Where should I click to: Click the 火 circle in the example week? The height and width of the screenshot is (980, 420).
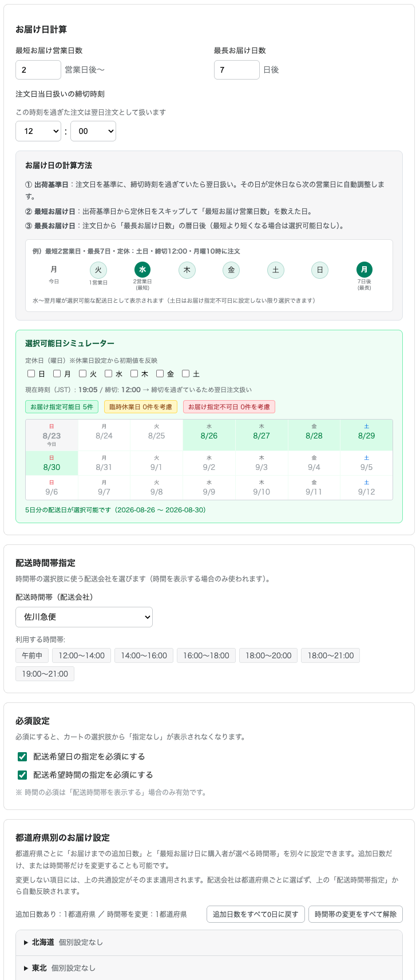click(x=98, y=270)
